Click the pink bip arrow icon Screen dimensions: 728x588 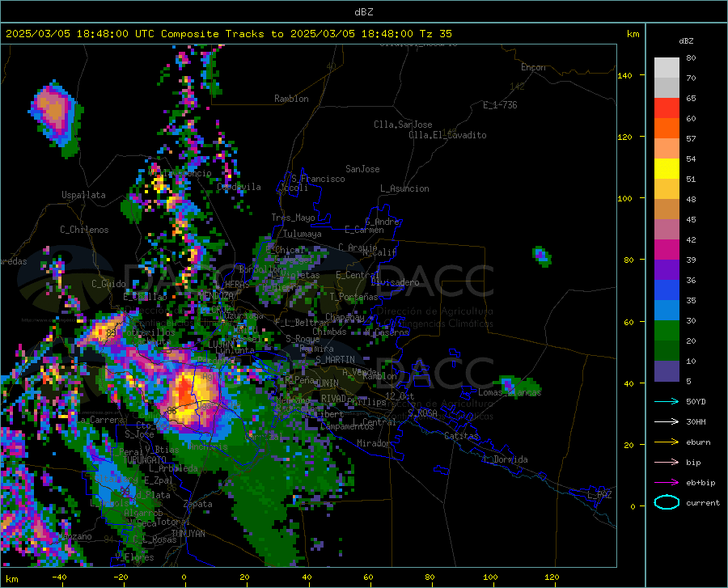click(x=667, y=463)
